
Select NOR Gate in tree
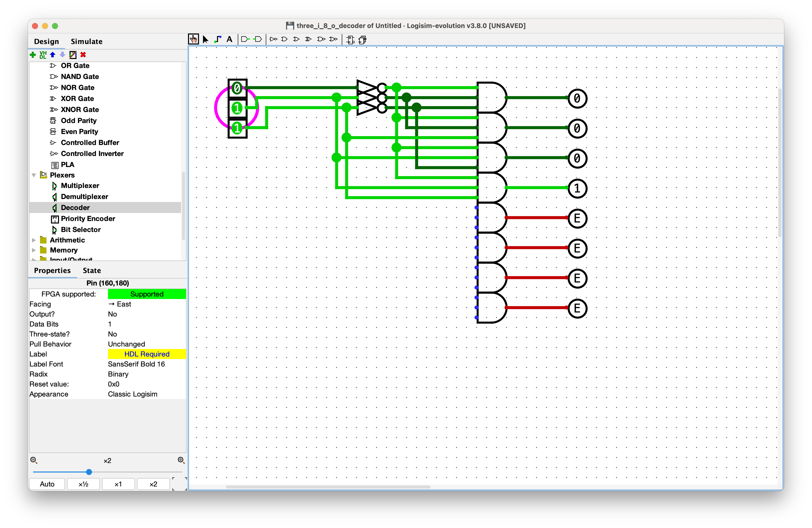tap(77, 88)
